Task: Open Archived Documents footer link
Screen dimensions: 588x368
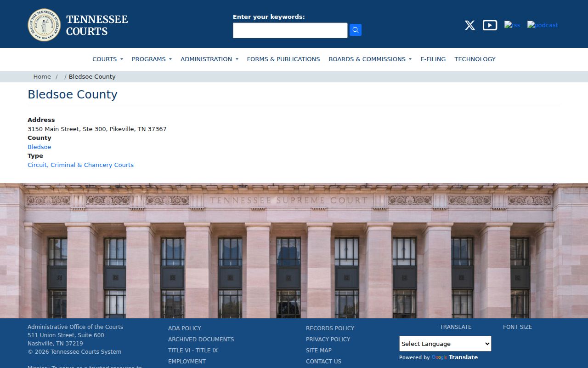Action: (201, 339)
